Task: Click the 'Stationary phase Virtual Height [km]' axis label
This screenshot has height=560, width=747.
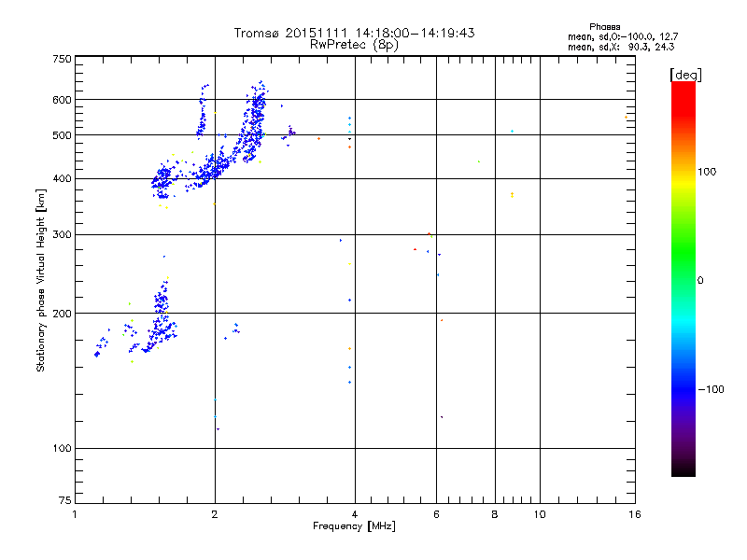Action: point(41,280)
